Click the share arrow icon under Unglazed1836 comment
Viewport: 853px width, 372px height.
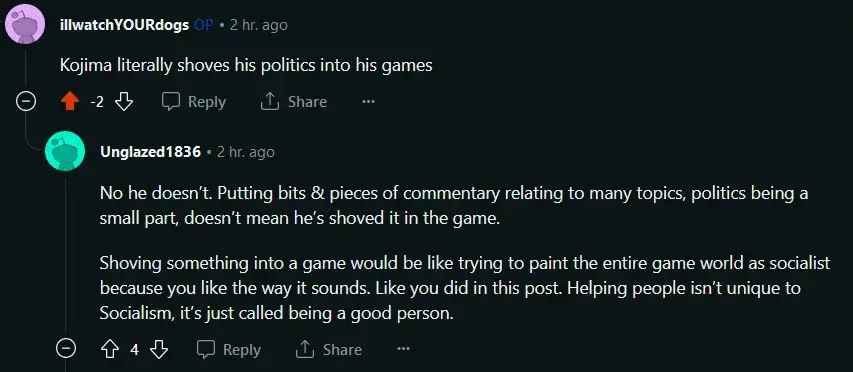pyautogui.click(x=305, y=349)
